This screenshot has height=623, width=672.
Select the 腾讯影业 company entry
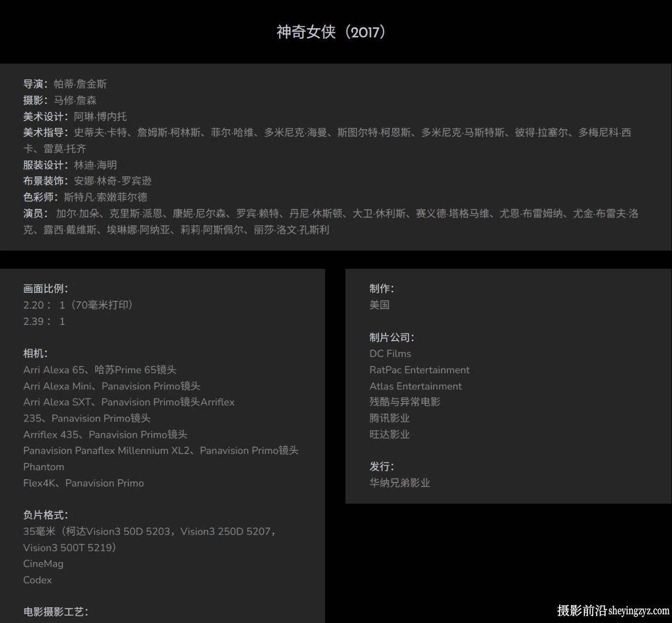[390, 418]
